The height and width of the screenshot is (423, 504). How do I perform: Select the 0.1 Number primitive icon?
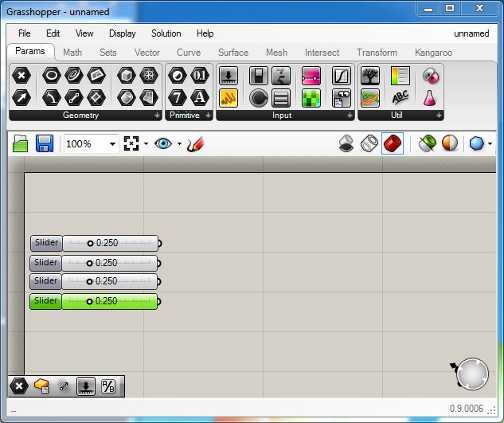[x=200, y=76]
